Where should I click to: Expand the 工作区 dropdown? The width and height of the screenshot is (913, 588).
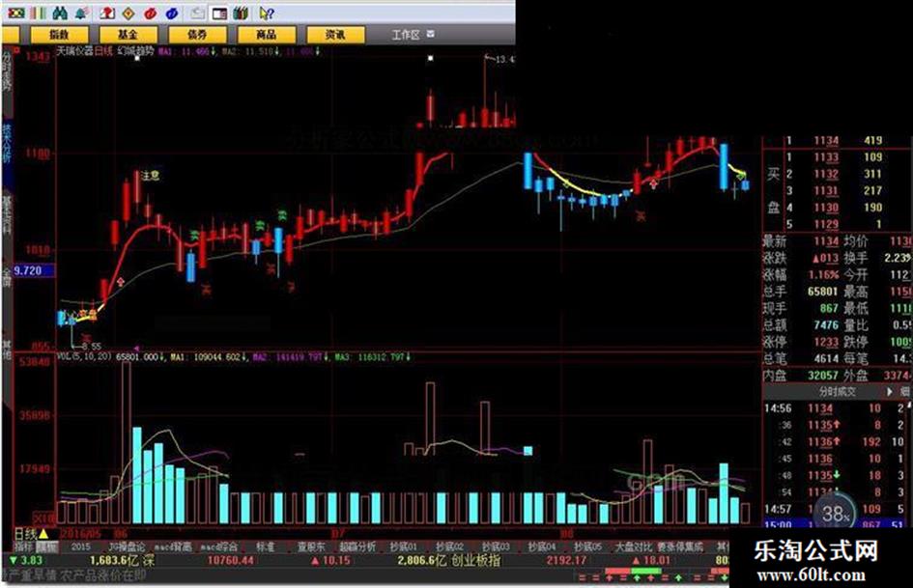(430, 35)
